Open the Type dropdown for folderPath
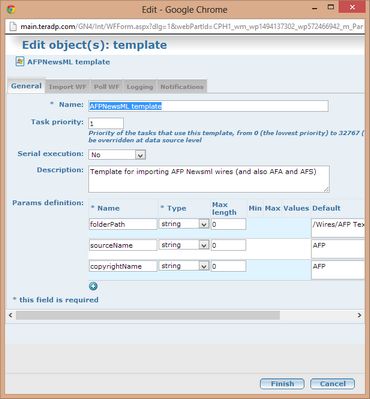This screenshot has width=370, height=399. 184,224
